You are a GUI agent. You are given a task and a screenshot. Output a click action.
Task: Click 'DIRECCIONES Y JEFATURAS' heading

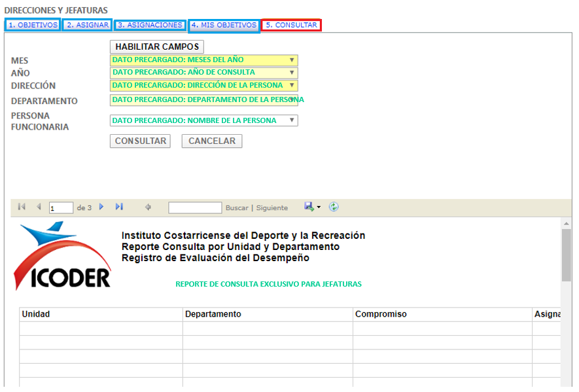56,10
